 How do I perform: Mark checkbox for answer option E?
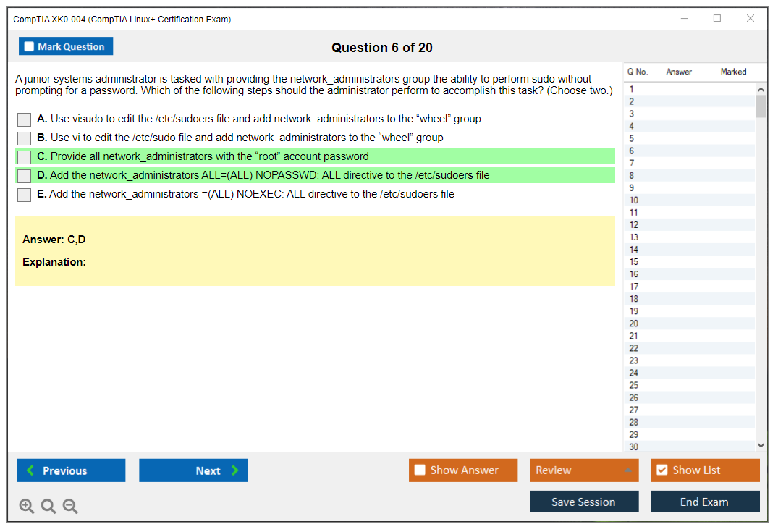pos(24,195)
